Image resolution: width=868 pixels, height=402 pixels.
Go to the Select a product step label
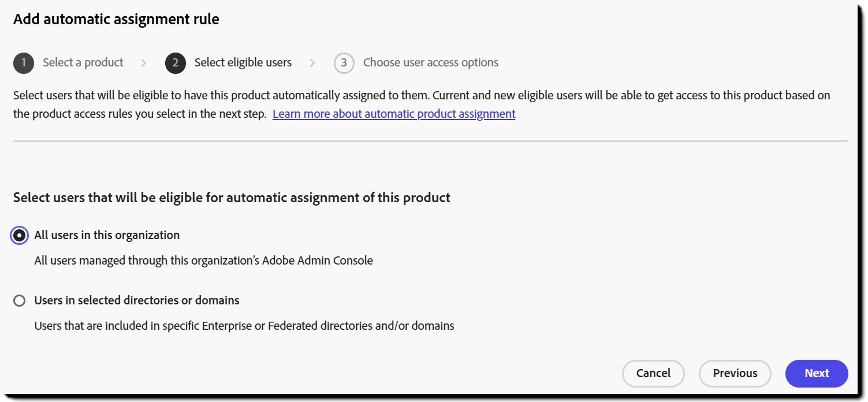[x=83, y=62]
